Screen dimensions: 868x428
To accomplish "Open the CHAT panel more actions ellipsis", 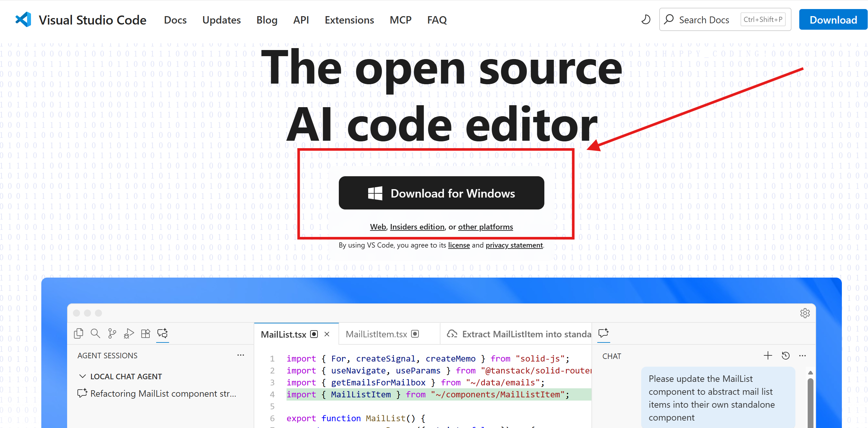I will (802, 356).
